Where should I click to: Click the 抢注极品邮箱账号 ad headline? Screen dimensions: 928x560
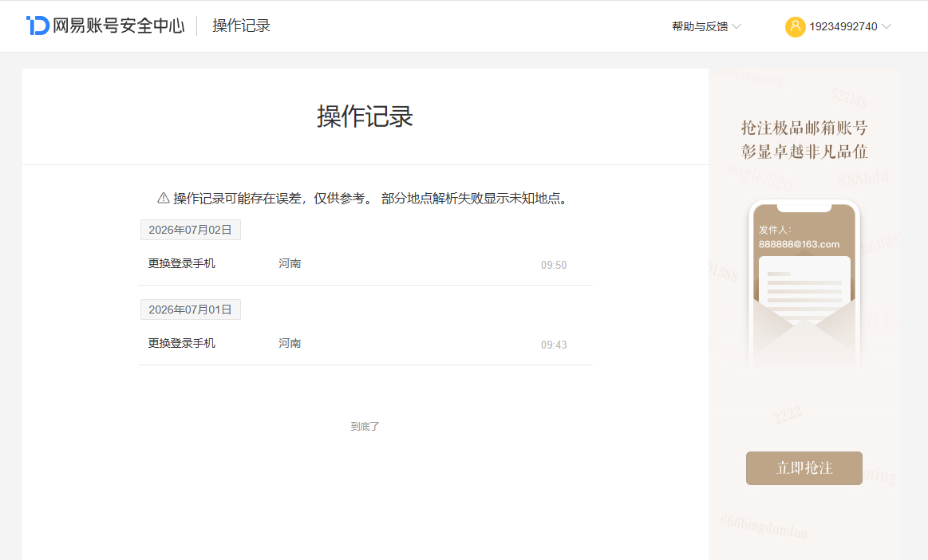(804, 128)
